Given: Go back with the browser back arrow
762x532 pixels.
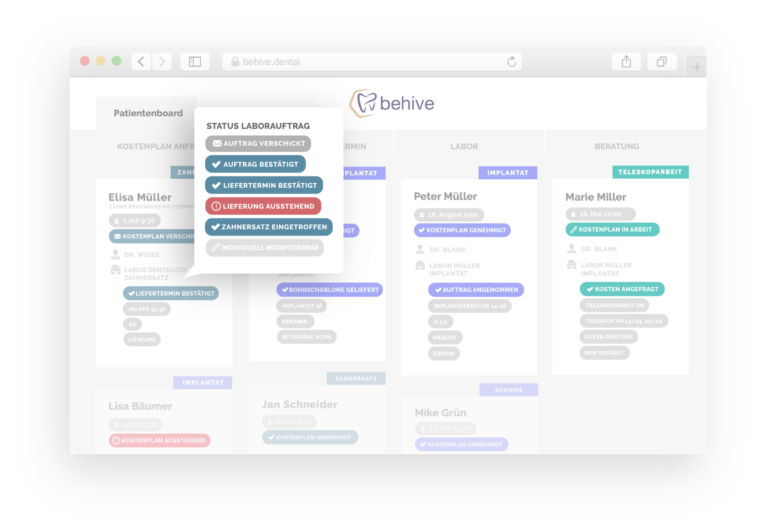Looking at the screenshot, I should pyautogui.click(x=141, y=61).
